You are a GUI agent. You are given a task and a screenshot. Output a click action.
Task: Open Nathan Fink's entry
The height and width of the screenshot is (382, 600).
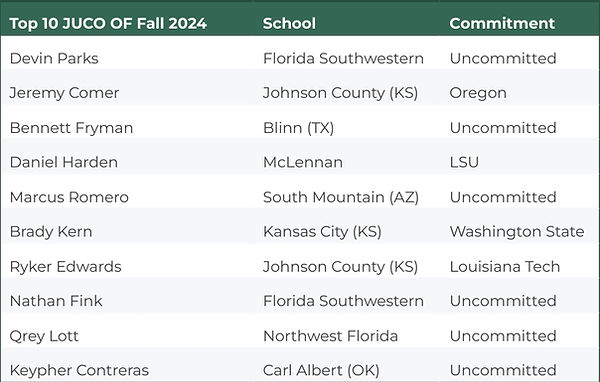[x=56, y=301]
